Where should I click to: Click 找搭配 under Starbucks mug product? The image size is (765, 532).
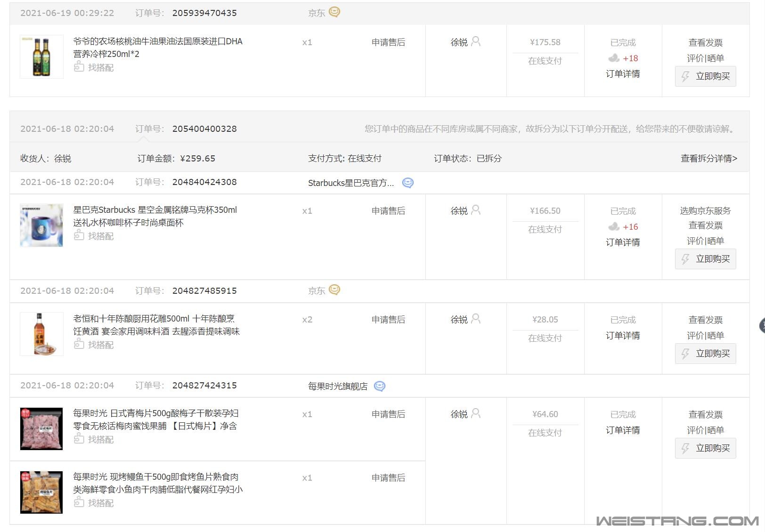pyautogui.click(x=94, y=236)
